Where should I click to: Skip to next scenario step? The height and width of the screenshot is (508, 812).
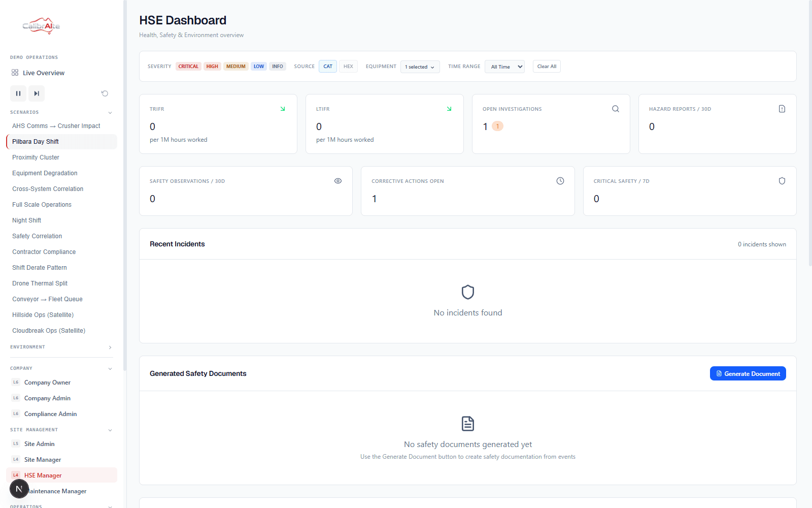point(37,93)
